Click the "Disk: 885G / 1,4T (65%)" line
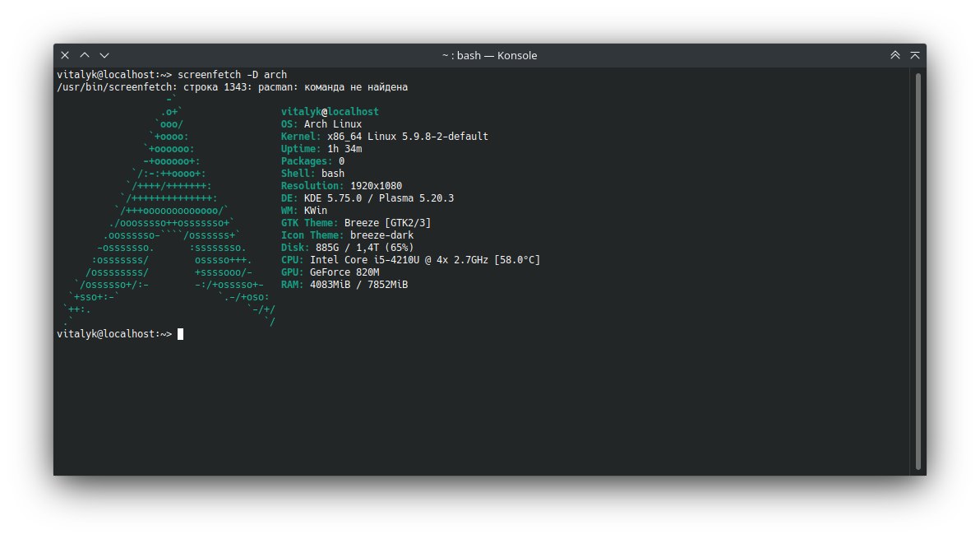The width and height of the screenshot is (980, 539). [x=347, y=248]
